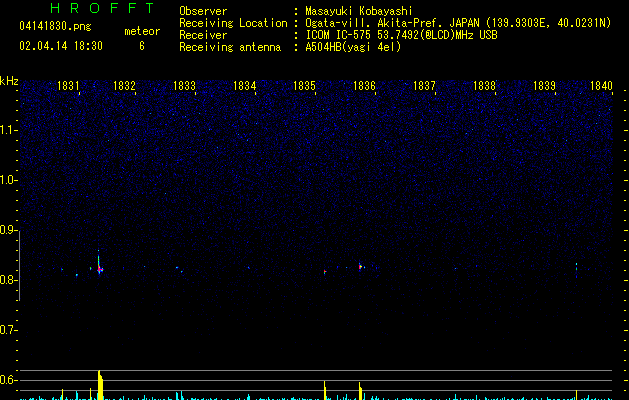
Task: Click the observer name Masayuki Kobayashi
Action: [x=359, y=11]
